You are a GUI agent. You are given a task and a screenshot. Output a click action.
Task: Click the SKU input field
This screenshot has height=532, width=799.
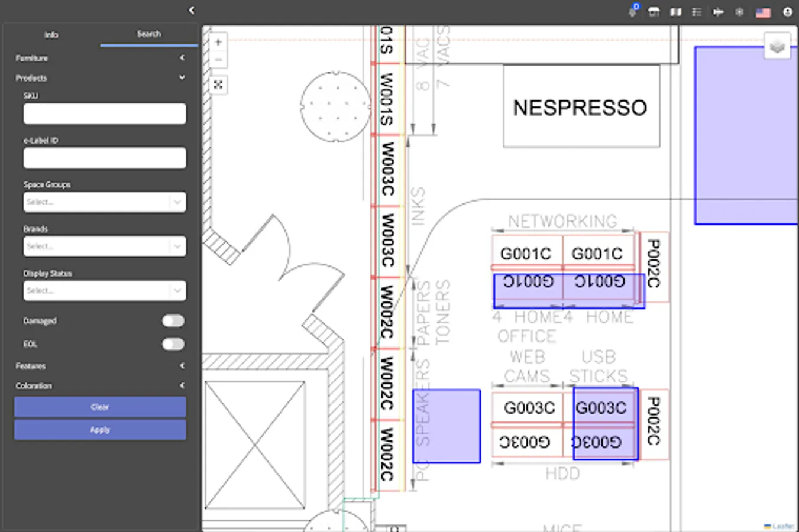click(x=105, y=113)
